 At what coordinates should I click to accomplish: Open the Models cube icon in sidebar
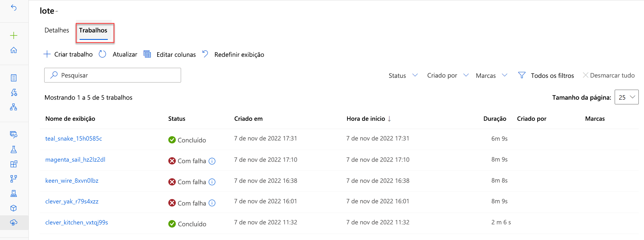[x=14, y=208]
